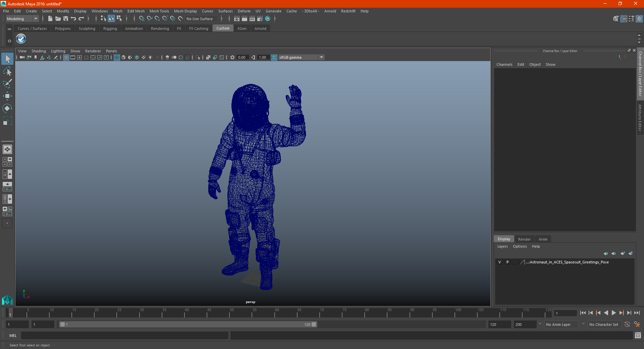Toggle use all lights bulb icon

pyautogui.click(x=150, y=57)
